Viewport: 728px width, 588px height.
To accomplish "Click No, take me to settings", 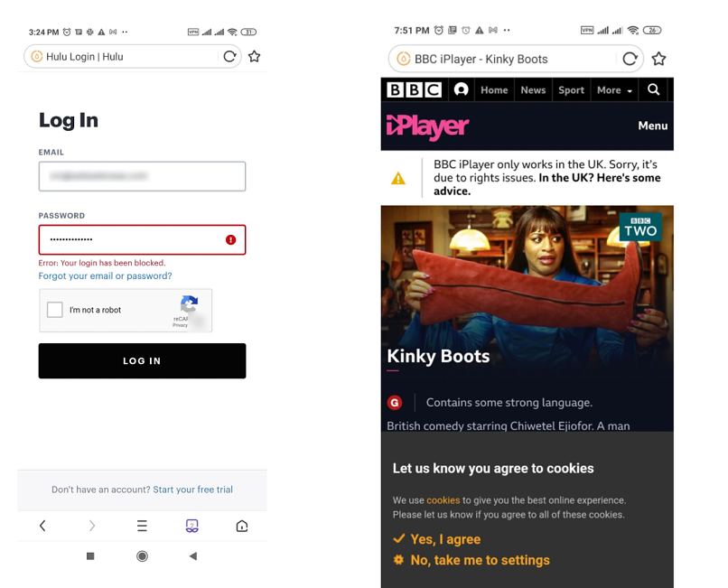I will (471, 560).
